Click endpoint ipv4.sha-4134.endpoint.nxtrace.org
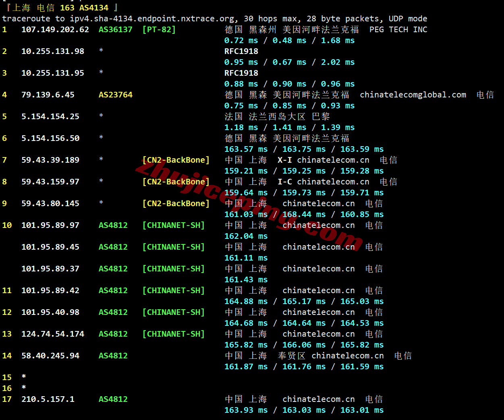The height and width of the screenshot is (420, 504). [152, 19]
